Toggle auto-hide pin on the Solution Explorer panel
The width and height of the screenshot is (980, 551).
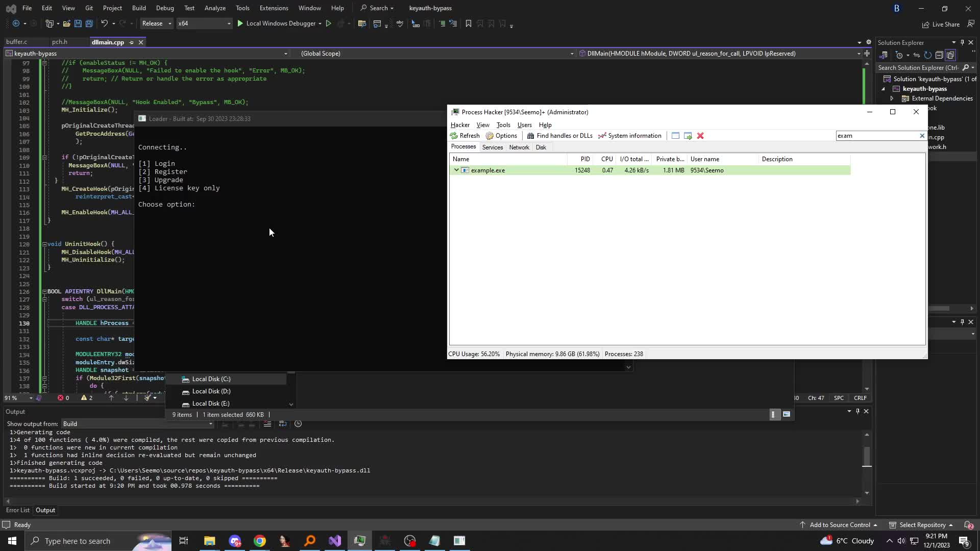962,42
